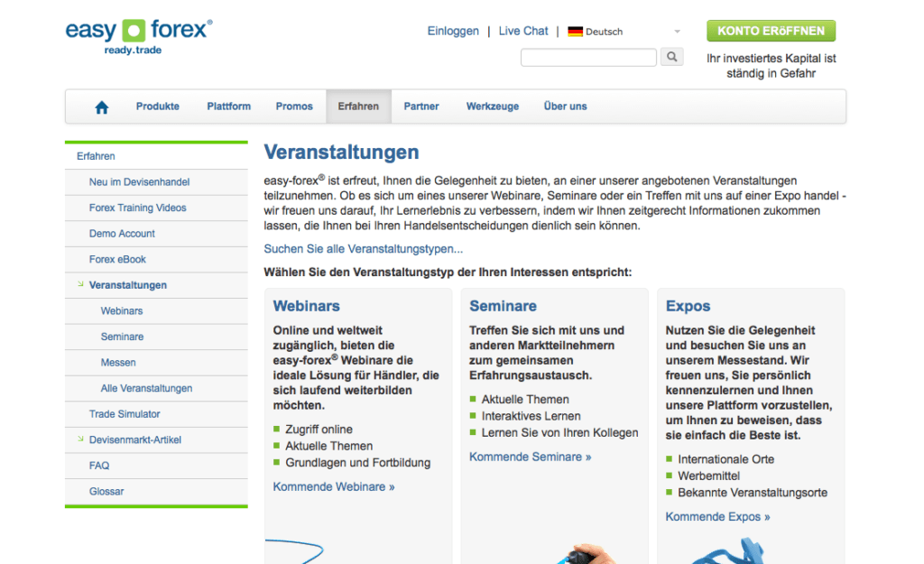Click the Expos card heading

(688, 306)
